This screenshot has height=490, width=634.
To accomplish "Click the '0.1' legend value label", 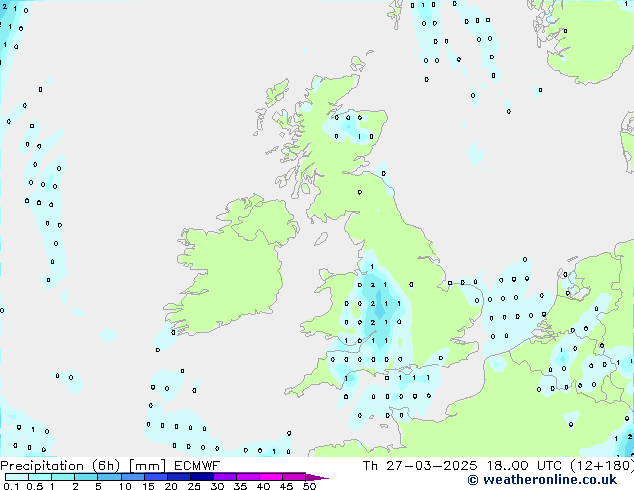I will coord(11,486).
